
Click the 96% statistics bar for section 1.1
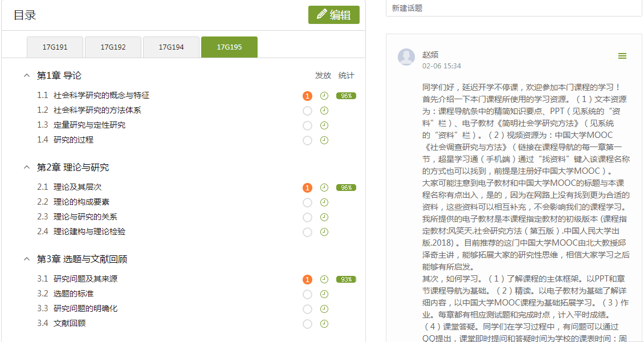coord(346,96)
